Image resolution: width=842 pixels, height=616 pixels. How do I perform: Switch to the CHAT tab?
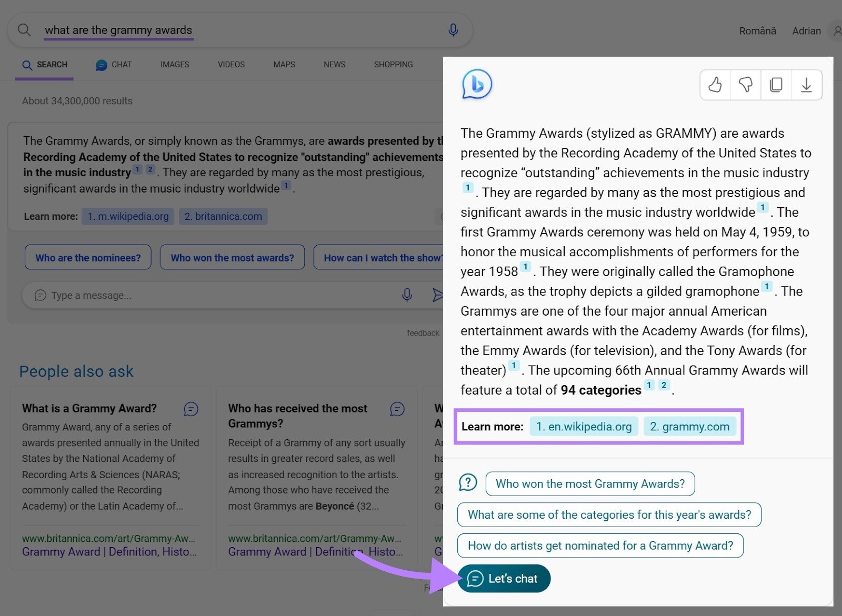[113, 64]
